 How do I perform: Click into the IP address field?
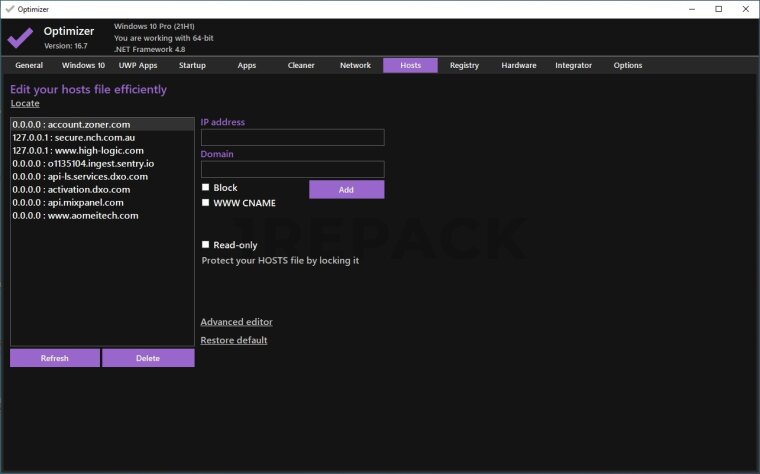(x=292, y=138)
